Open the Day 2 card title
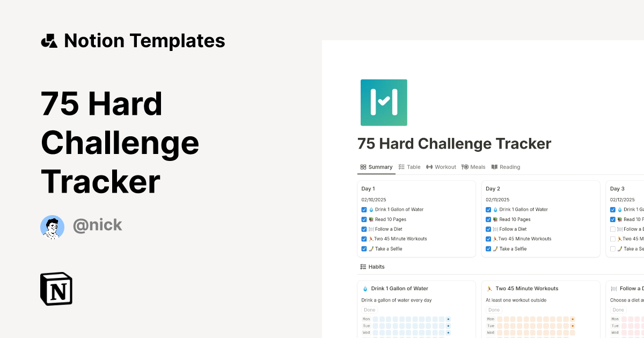This screenshot has width=644, height=338. (x=493, y=189)
